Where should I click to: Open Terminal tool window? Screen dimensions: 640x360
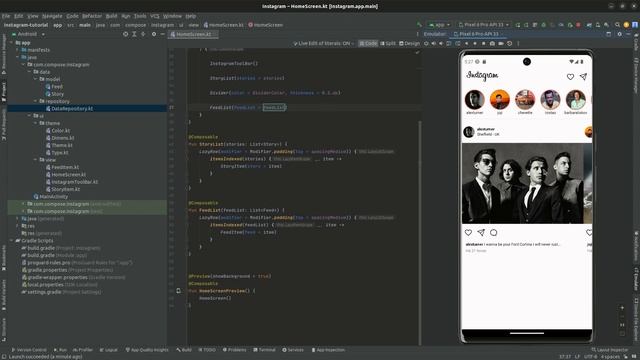click(x=264, y=350)
